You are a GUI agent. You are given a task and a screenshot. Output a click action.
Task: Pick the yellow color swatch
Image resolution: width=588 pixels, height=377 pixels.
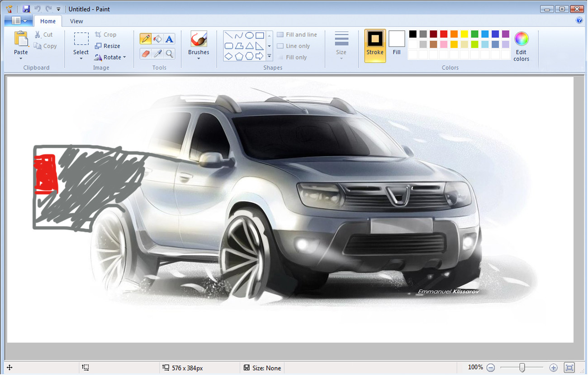click(465, 34)
